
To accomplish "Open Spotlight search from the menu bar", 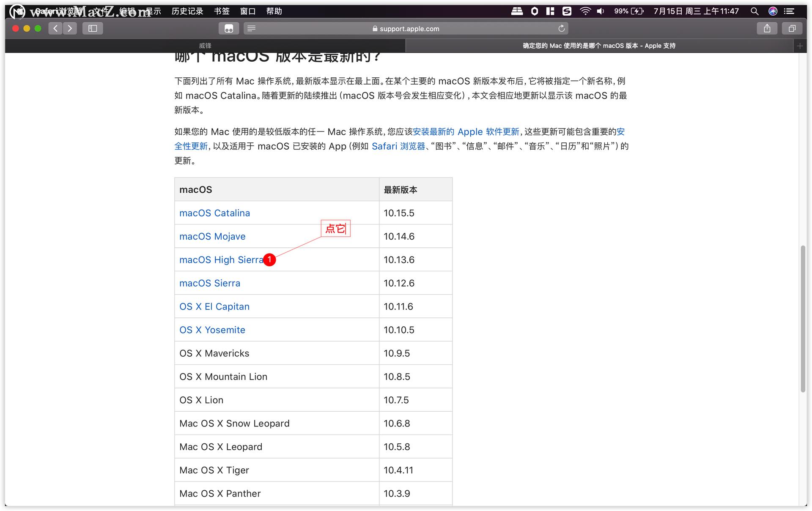I will [754, 11].
